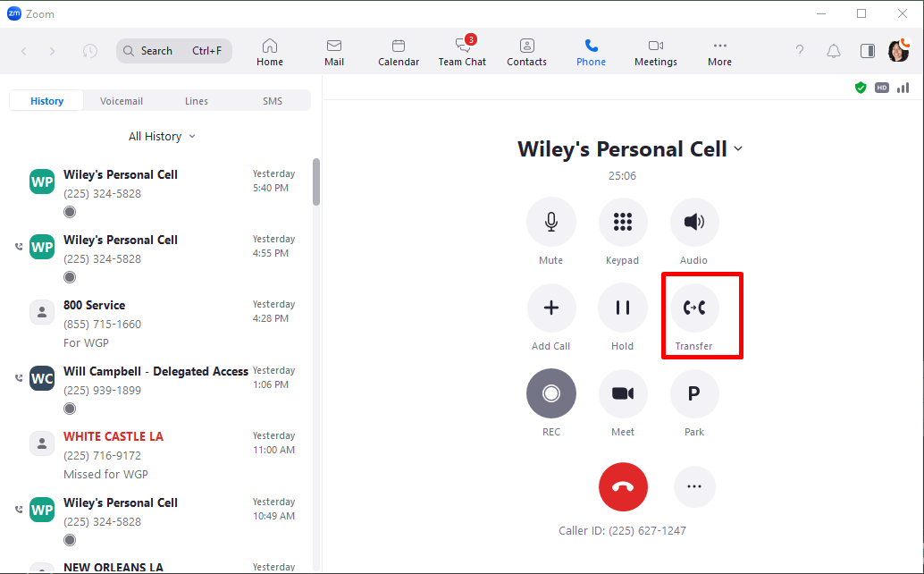Open the help question mark icon
The width and height of the screenshot is (924, 574).
pyautogui.click(x=800, y=51)
